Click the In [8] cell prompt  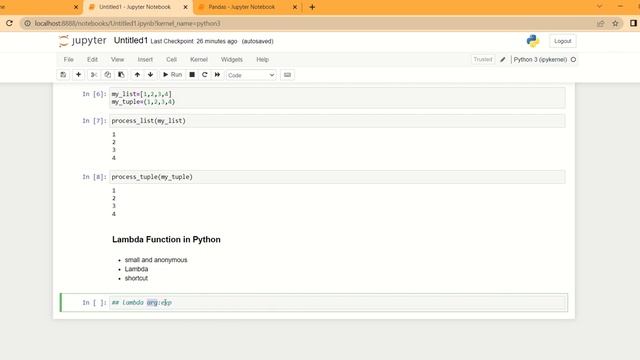[x=94, y=177]
